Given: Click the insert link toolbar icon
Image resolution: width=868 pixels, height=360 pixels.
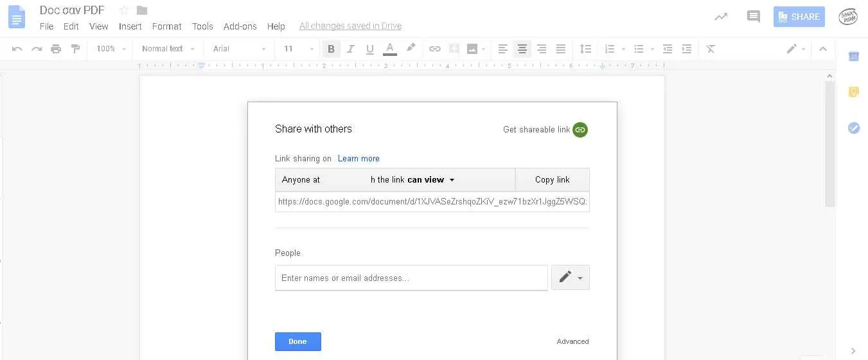Looking at the screenshot, I should (x=435, y=49).
